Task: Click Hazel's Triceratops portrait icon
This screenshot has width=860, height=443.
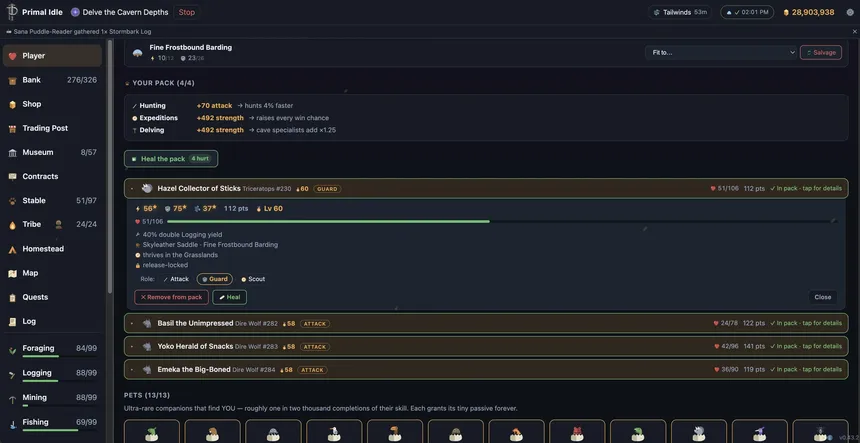Action: click(x=146, y=189)
